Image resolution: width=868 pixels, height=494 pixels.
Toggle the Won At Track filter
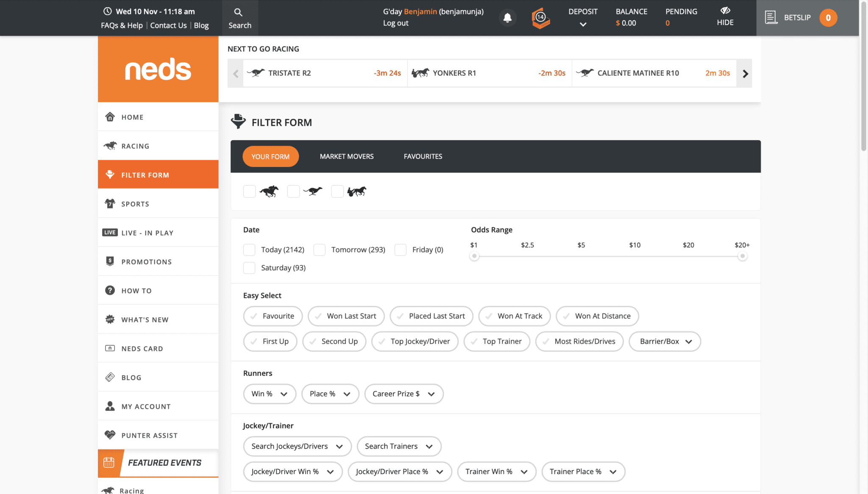point(515,316)
